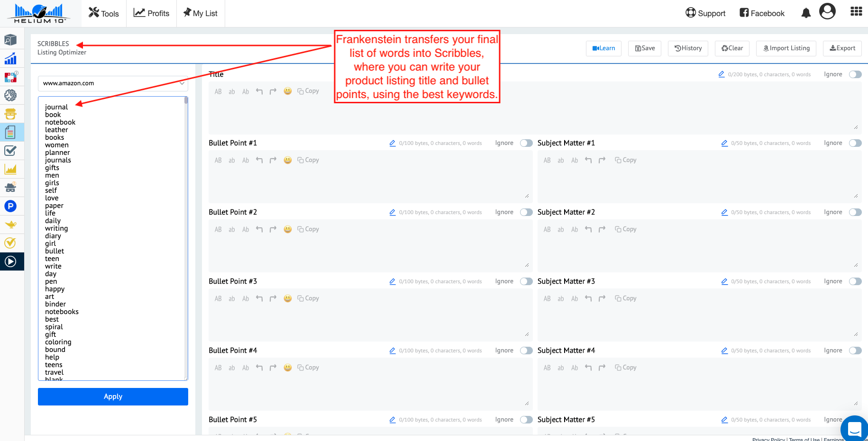Copy Subject Matter #3 text
The height and width of the screenshot is (441, 868).
(x=626, y=298)
